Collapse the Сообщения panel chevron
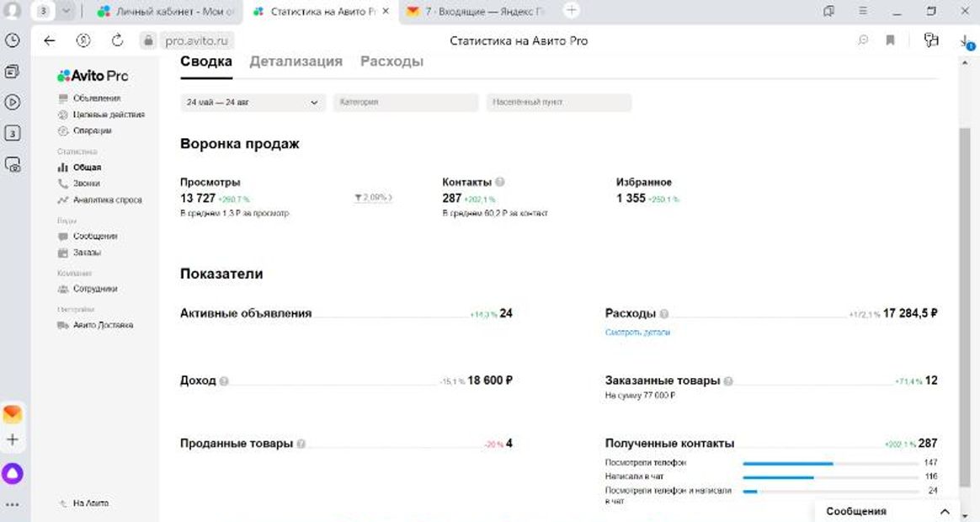 [x=945, y=510]
